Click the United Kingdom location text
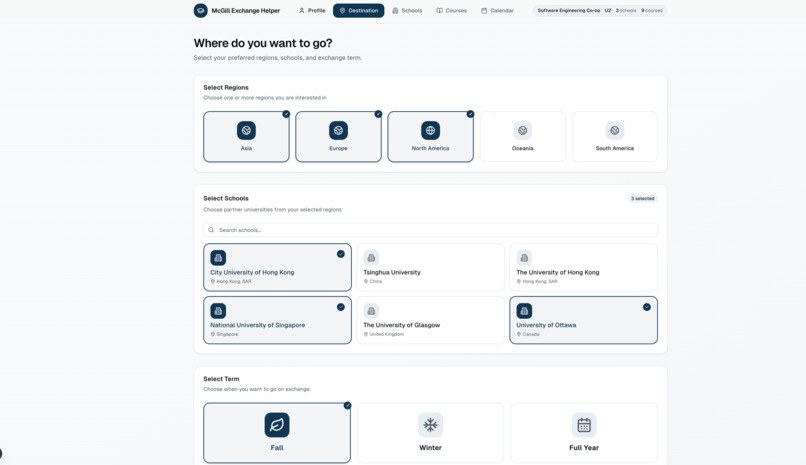Screen dimensions: 806x465 pos(387,334)
